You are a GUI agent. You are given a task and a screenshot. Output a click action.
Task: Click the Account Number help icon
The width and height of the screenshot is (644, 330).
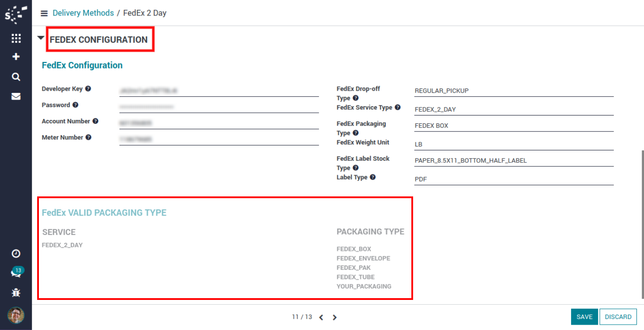pos(95,121)
